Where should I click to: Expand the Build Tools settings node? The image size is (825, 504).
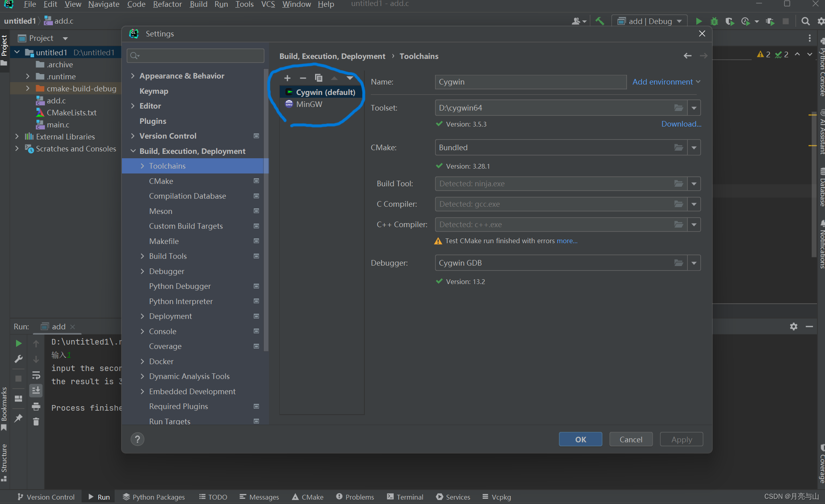[142, 256]
